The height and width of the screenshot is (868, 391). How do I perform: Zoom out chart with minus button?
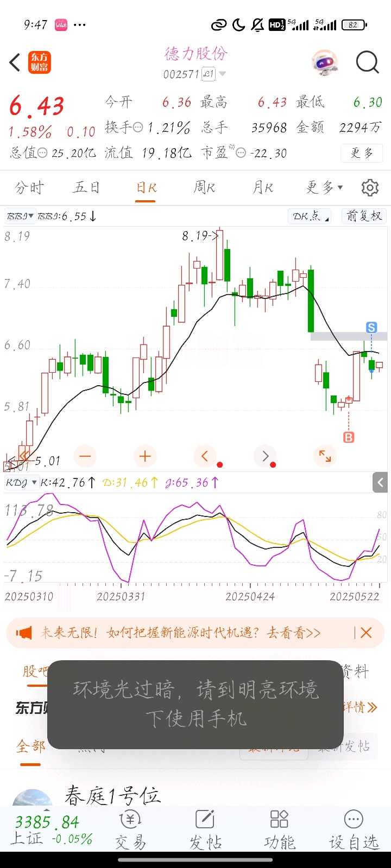tap(85, 456)
